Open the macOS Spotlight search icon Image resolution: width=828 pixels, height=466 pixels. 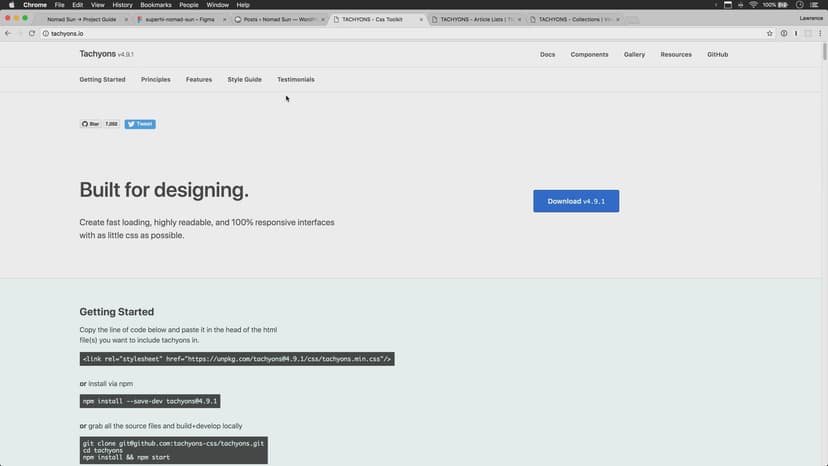click(x=800, y=5)
